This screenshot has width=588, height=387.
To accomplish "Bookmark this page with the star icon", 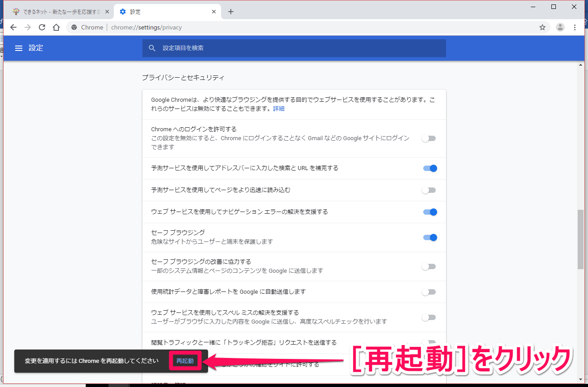I will point(542,27).
